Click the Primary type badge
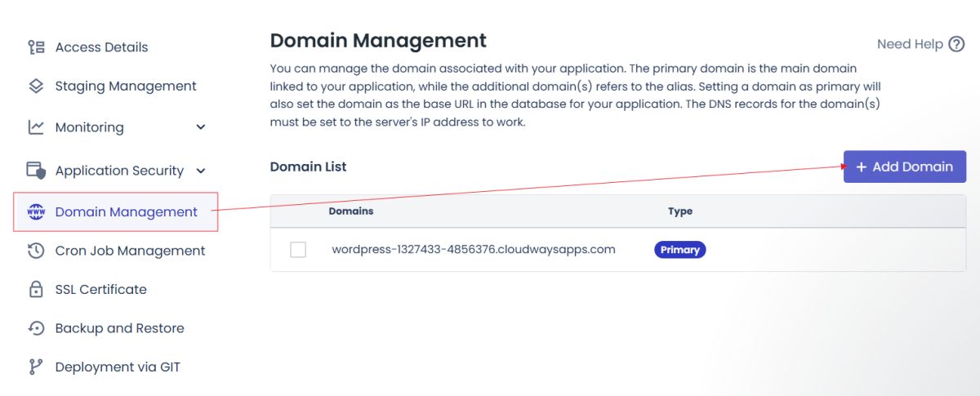This screenshot has height=396, width=980. click(679, 250)
